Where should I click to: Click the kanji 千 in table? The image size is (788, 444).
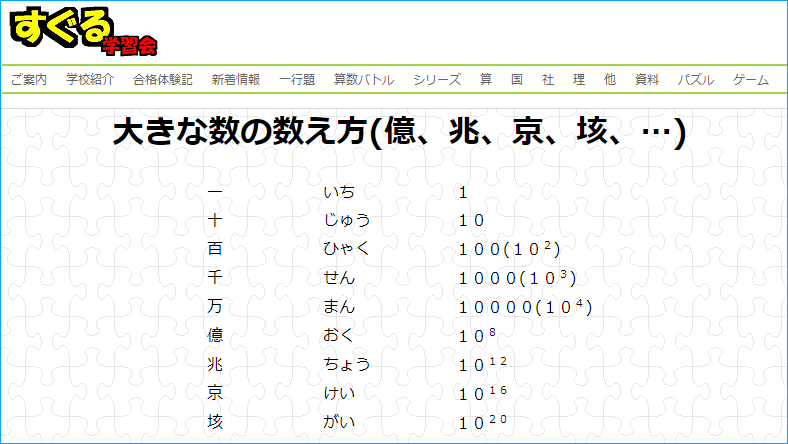(215, 277)
